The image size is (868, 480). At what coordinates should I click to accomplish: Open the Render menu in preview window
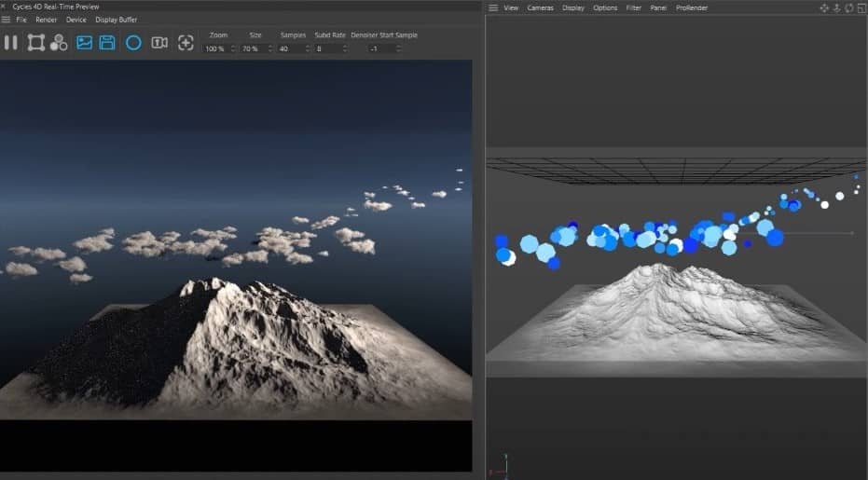click(47, 20)
